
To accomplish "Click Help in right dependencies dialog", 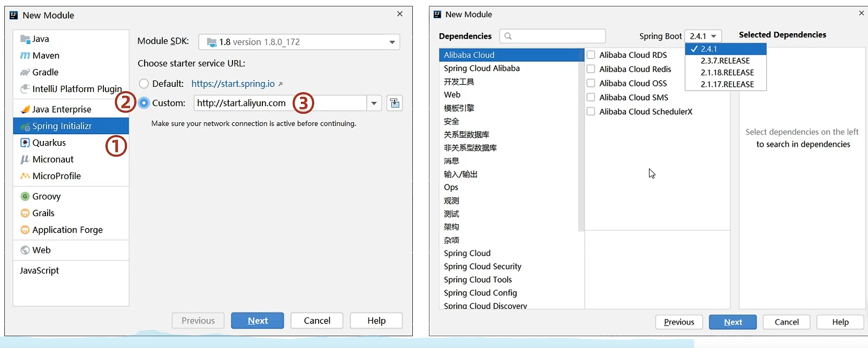I will (x=840, y=322).
